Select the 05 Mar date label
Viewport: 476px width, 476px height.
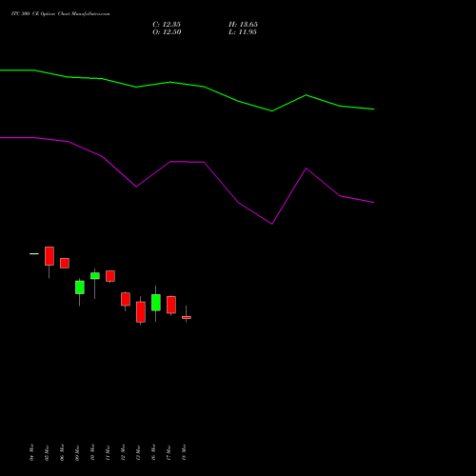[47, 452]
